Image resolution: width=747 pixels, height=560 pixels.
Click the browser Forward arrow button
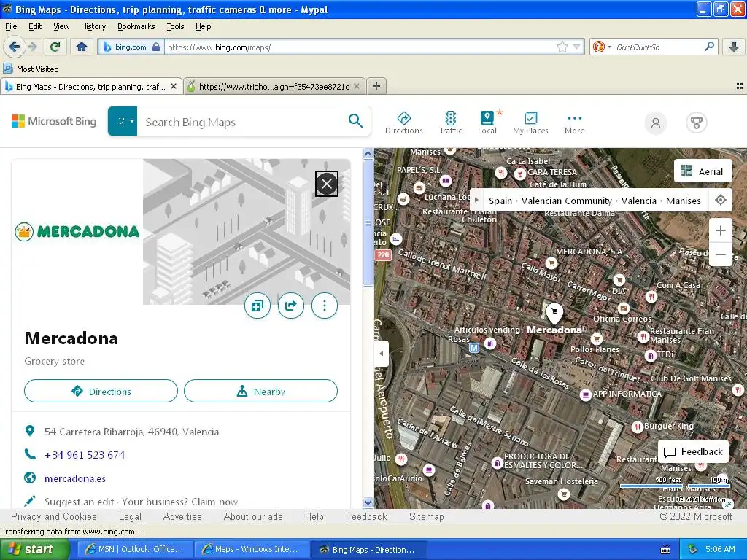(x=32, y=47)
